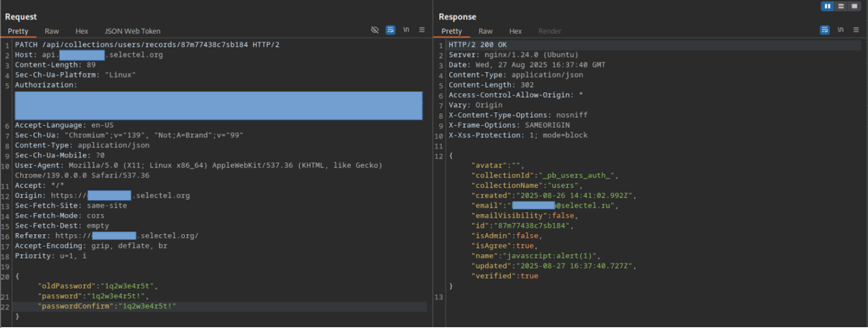This screenshot has width=868, height=328.
Task: Click the Render tab in Response
Action: (x=549, y=31)
